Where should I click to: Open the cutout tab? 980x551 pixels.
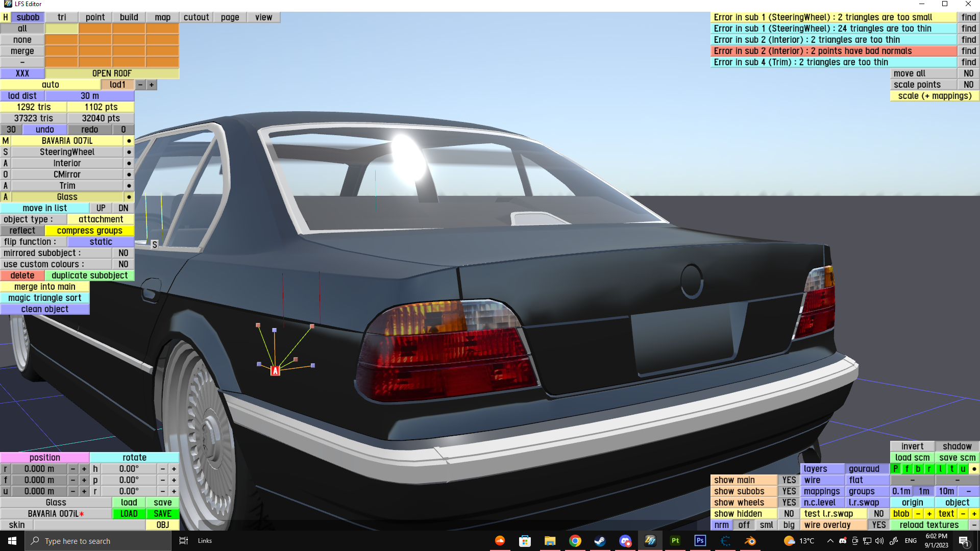tap(196, 17)
